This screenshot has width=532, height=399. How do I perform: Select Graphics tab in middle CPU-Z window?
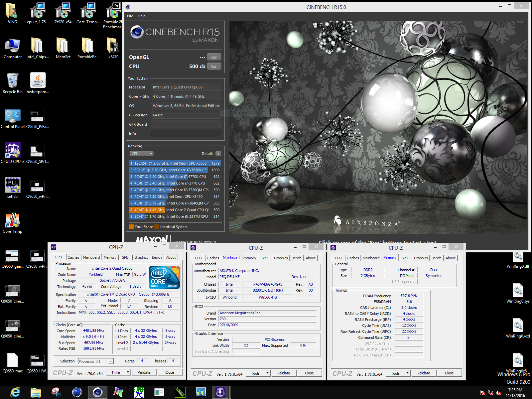tap(281, 258)
